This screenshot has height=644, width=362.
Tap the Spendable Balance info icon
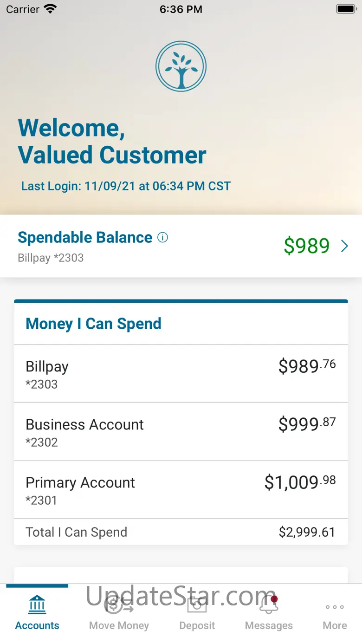(162, 238)
